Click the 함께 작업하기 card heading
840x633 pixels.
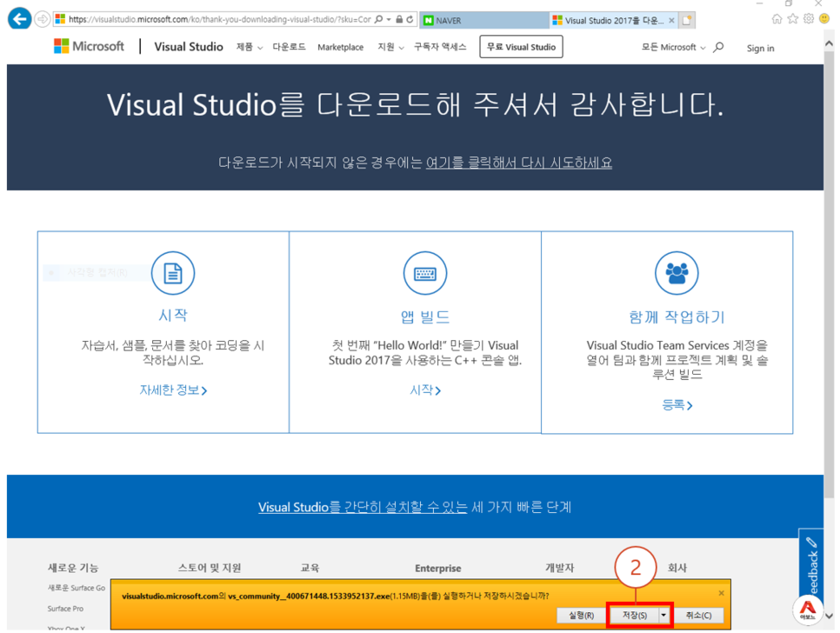(x=677, y=317)
